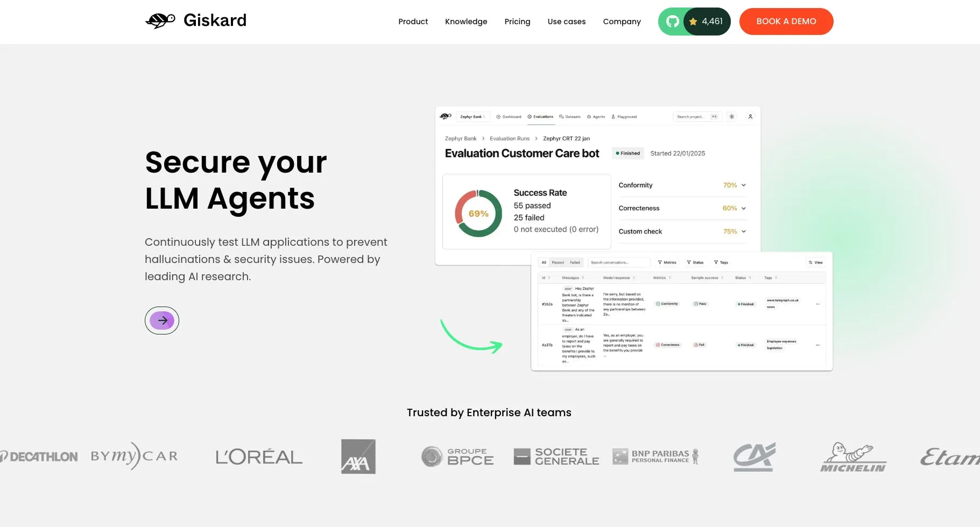980x527 pixels.
Task: Open the Metrics filter
Action: (x=667, y=262)
